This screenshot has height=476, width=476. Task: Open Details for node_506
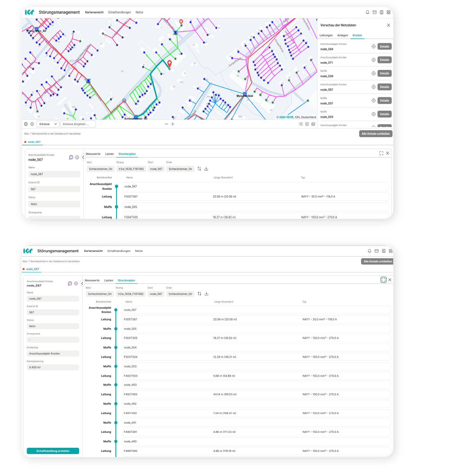point(384,73)
